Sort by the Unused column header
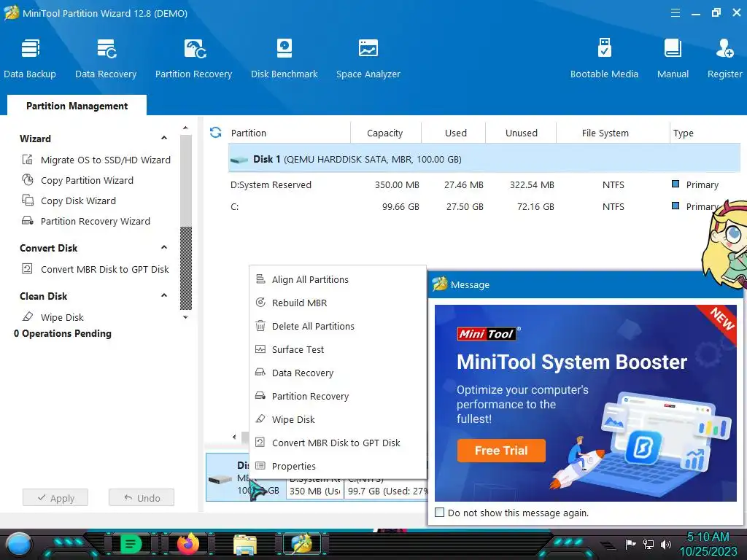Viewport: 747px width, 560px height. pos(521,133)
